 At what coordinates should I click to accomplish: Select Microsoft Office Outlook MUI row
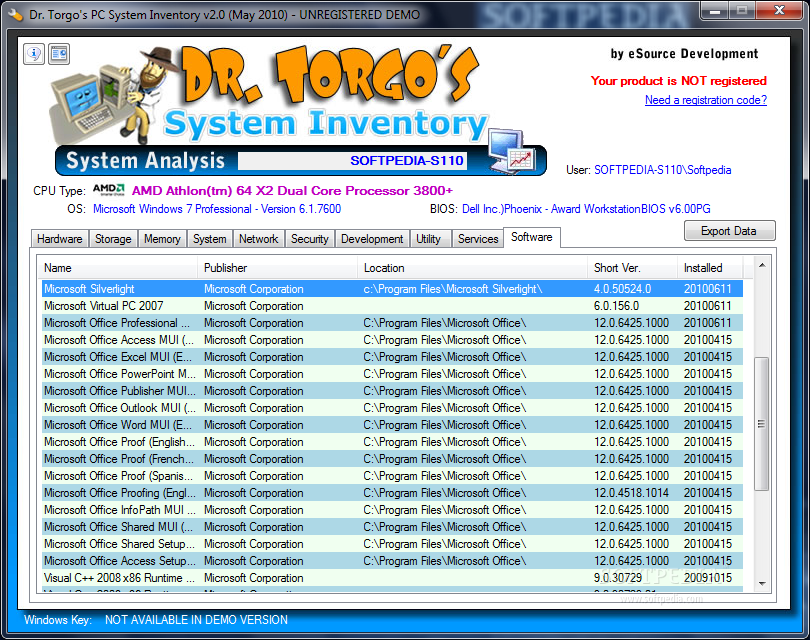(x=392, y=408)
